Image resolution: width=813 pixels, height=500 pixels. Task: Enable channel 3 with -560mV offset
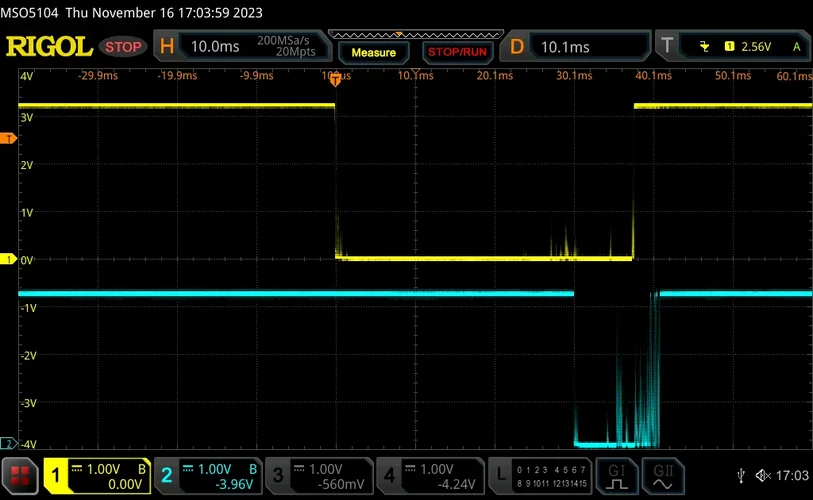[316, 475]
